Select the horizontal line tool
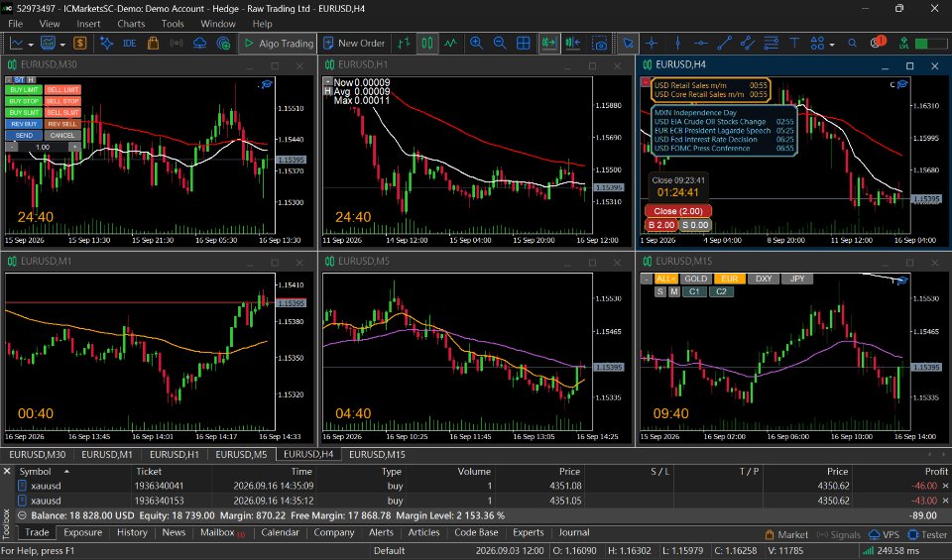Viewport: 952px width, 560px height. (701, 43)
